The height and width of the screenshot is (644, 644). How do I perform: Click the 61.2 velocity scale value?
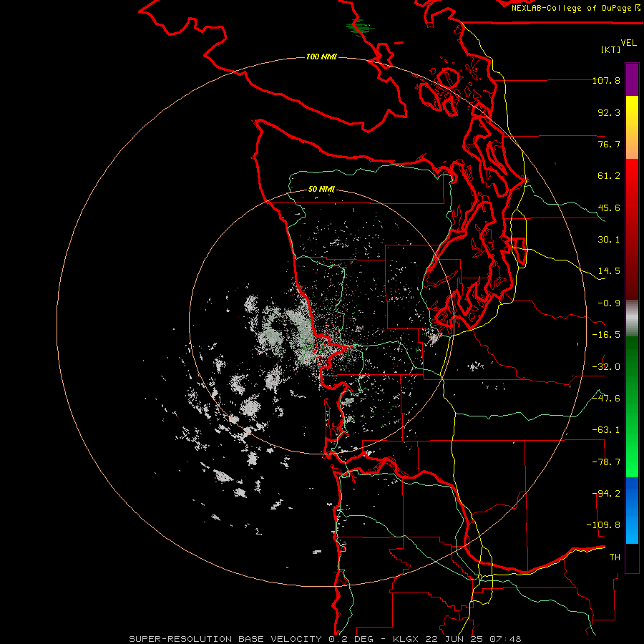click(609, 176)
